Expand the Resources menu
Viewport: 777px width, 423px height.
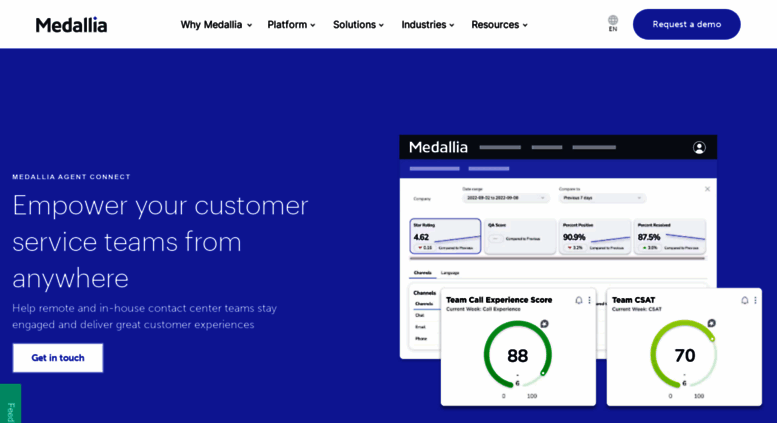click(499, 25)
